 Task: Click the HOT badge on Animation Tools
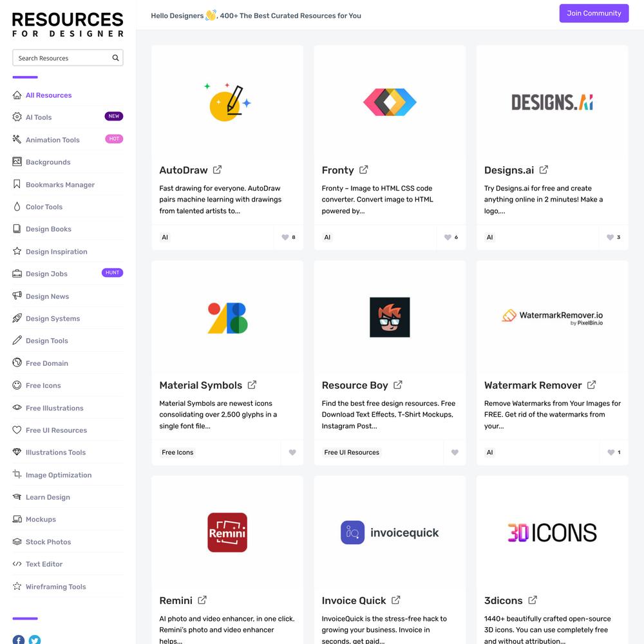click(114, 139)
